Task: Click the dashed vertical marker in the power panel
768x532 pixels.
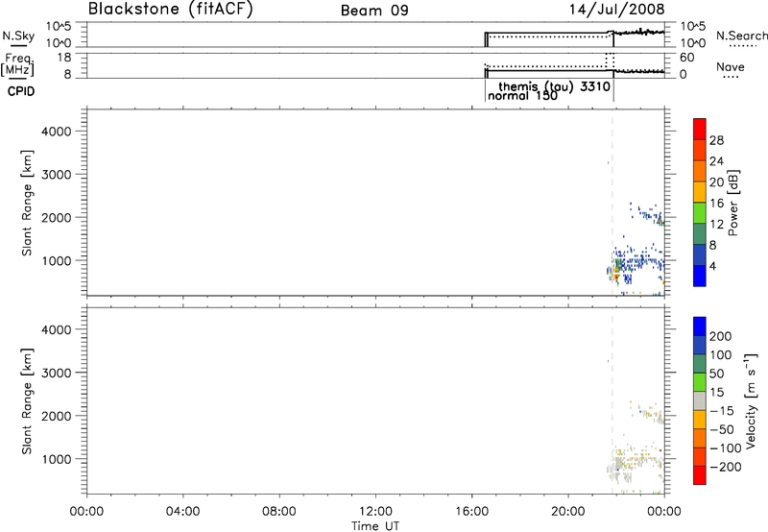Action: [612, 203]
